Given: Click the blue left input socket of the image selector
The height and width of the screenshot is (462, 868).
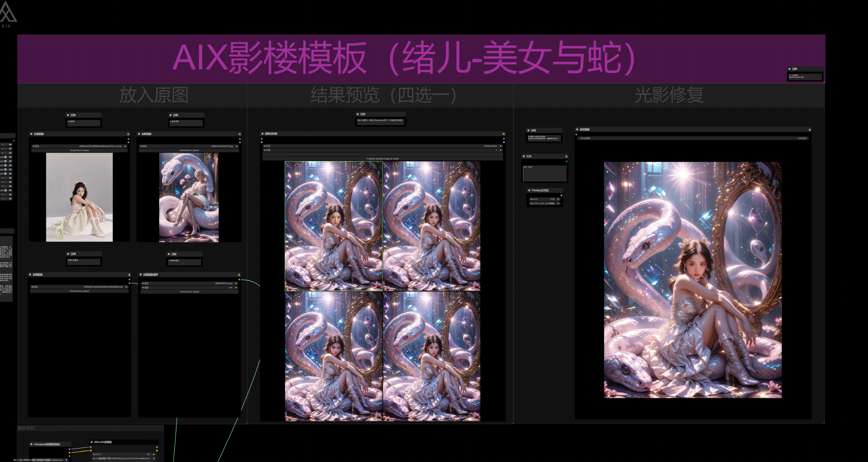Looking at the screenshot, I should pyautogui.click(x=262, y=139).
